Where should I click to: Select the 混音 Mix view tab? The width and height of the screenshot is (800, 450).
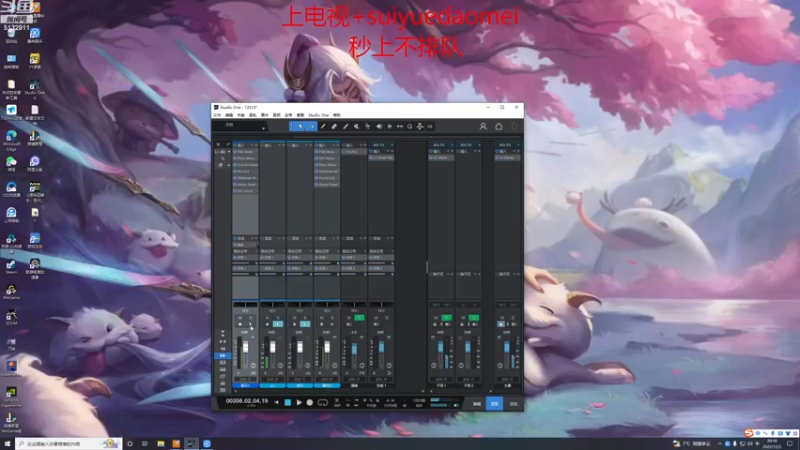(494, 404)
